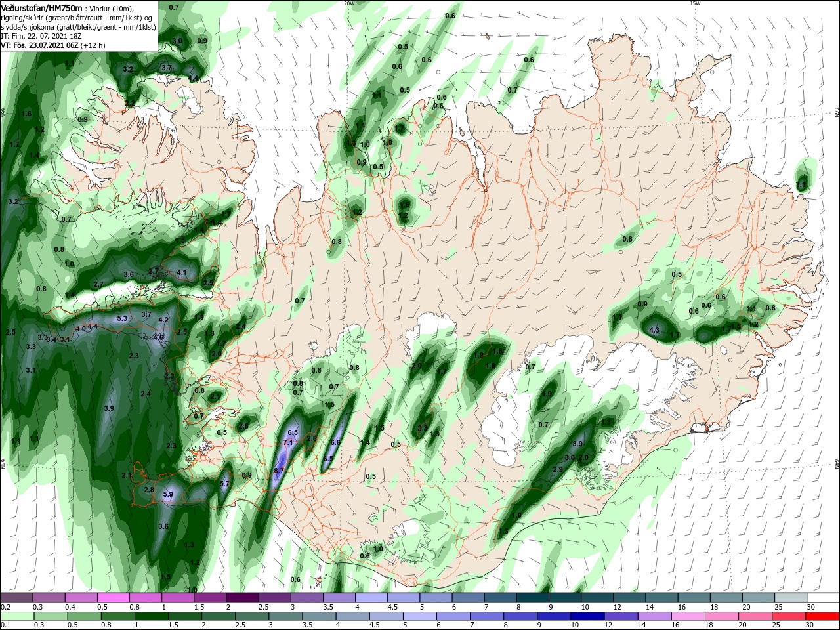Click the red swatch ending the rain legend
The width and height of the screenshot is (840, 630).
[x=823, y=616]
